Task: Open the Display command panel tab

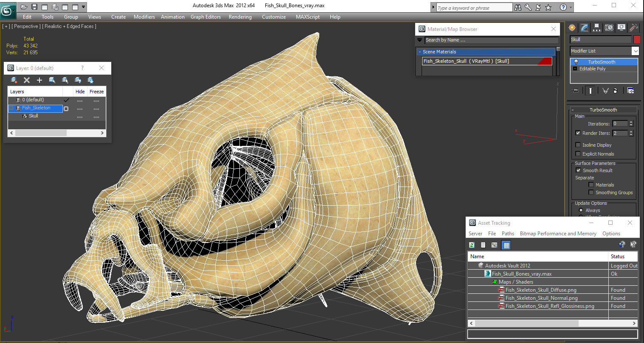Action: pyautogui.click(x=622, y=28)
